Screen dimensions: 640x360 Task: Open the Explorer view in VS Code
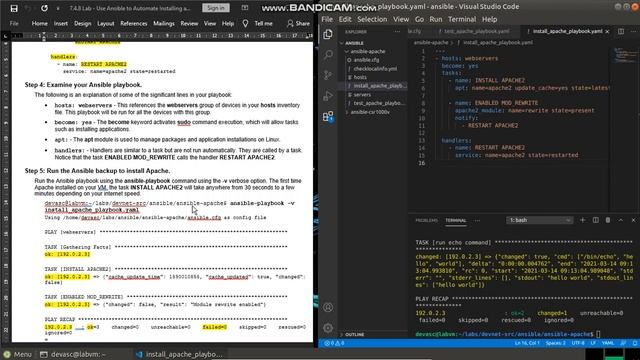328,34
